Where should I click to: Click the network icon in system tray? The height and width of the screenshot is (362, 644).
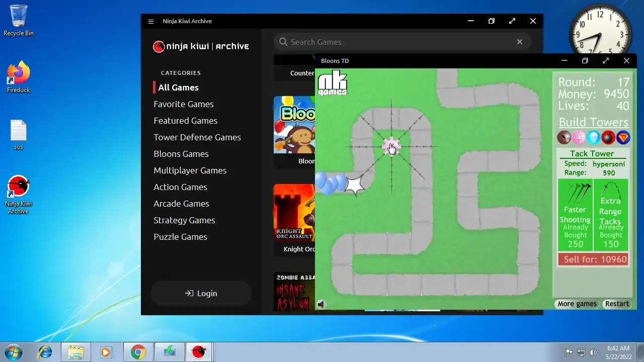point(581,352)
